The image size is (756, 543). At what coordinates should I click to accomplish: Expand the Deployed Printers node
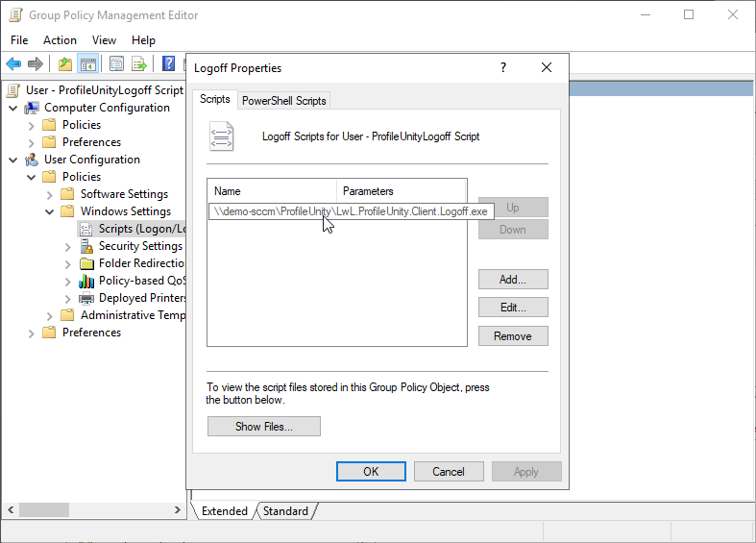(x=68, y=300)
